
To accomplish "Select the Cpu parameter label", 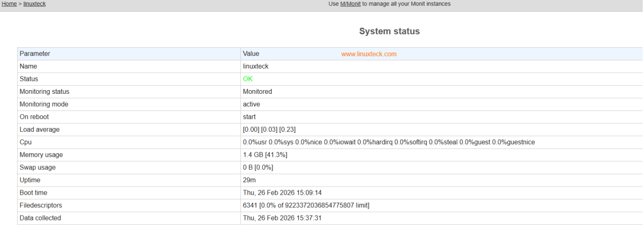I will (x=26, y=142).
